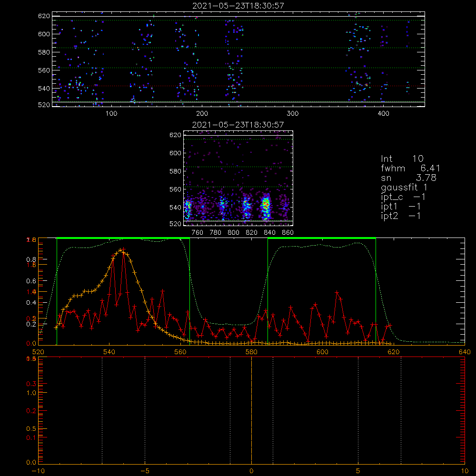The width and height of the screenshot is (476, 476).
Task: Select the red 0.1 label of bottom plot
Action: click(31, 437)
